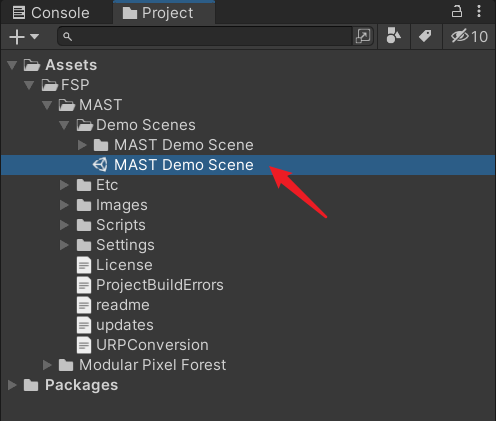Click the Scripts folder icon
The image size is (496, 421).
pos(84,225)
